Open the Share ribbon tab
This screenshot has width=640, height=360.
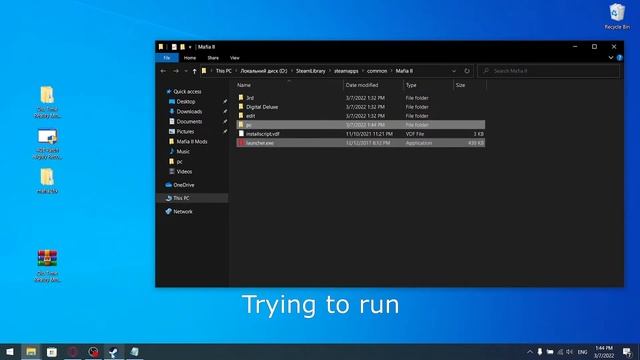point(213,58)
